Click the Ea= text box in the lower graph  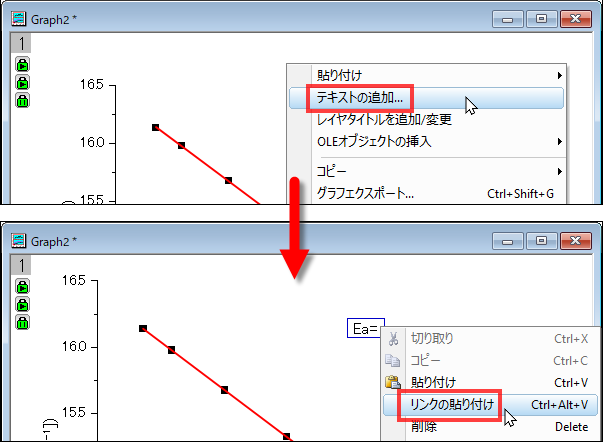click(366, 329)
